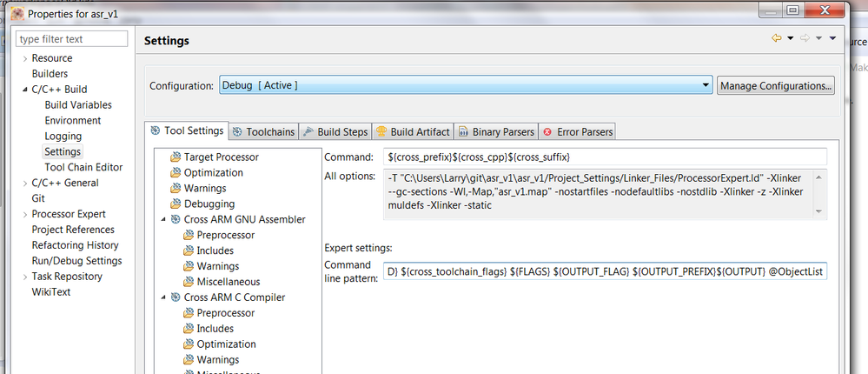Screen dimensions: 868x374
Task: Select Preprocessor under Cross ARM C Compiler
Action: click(226, 313)
